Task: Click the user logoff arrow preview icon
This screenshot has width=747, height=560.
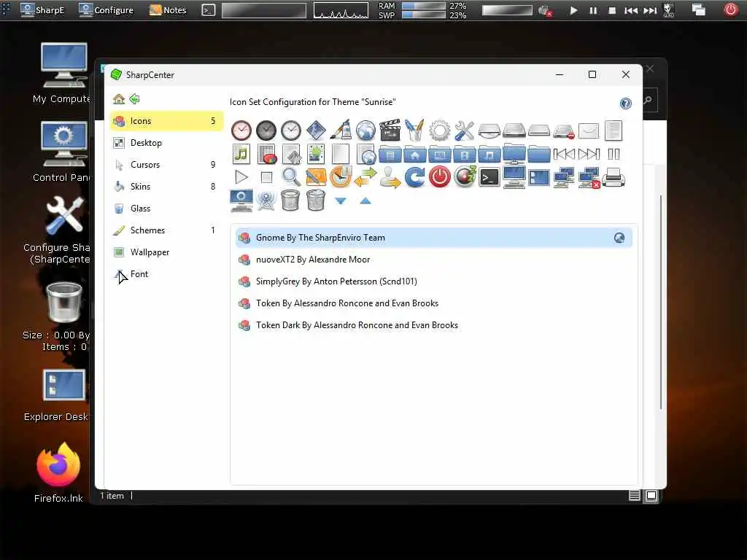Action: coord(390,177)
